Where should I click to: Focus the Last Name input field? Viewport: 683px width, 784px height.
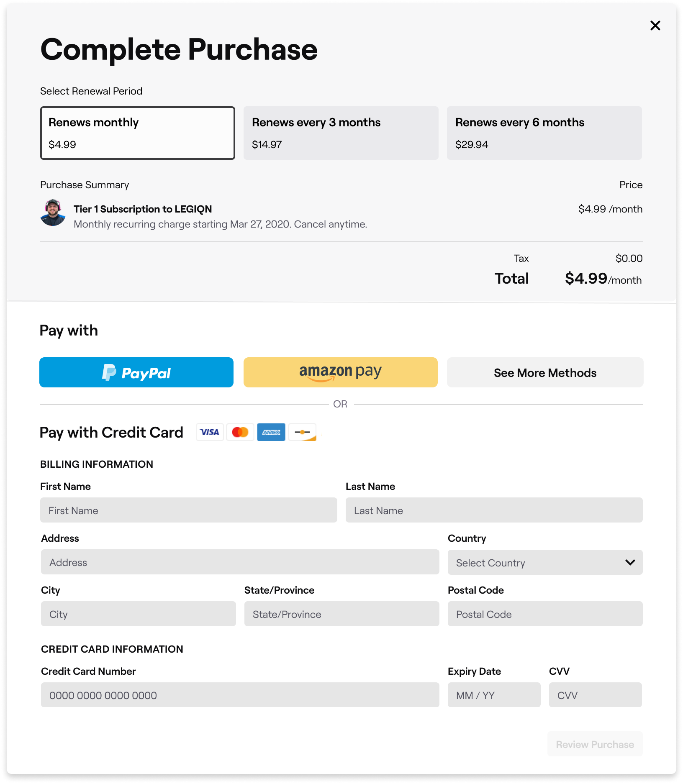494,510
